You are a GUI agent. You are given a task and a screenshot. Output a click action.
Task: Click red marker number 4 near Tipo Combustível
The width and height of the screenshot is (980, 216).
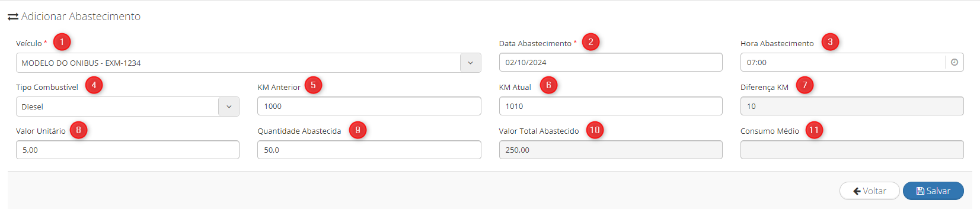[94, 85]
